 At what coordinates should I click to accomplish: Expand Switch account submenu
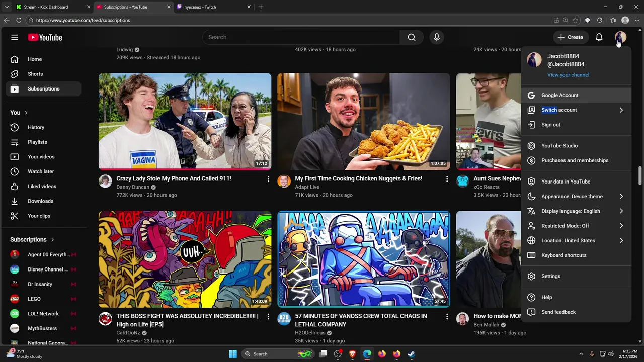pos(576,110)
